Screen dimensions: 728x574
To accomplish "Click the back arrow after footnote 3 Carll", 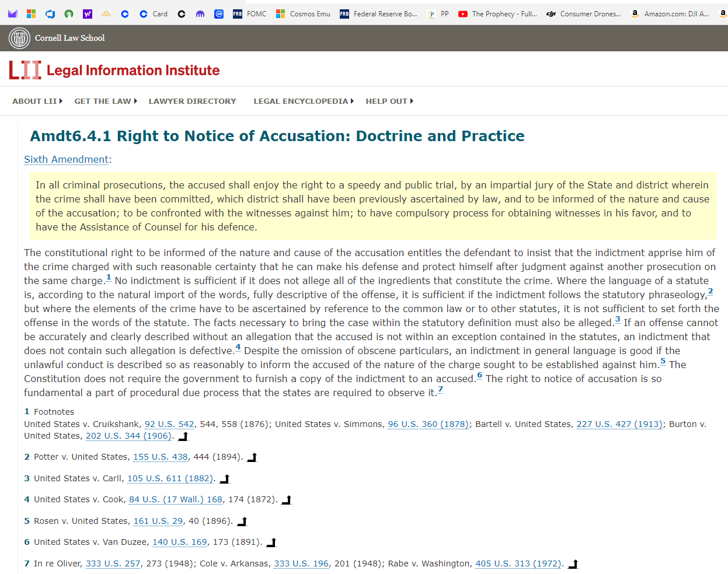I will pyautogui.click(x=225, y=479).
